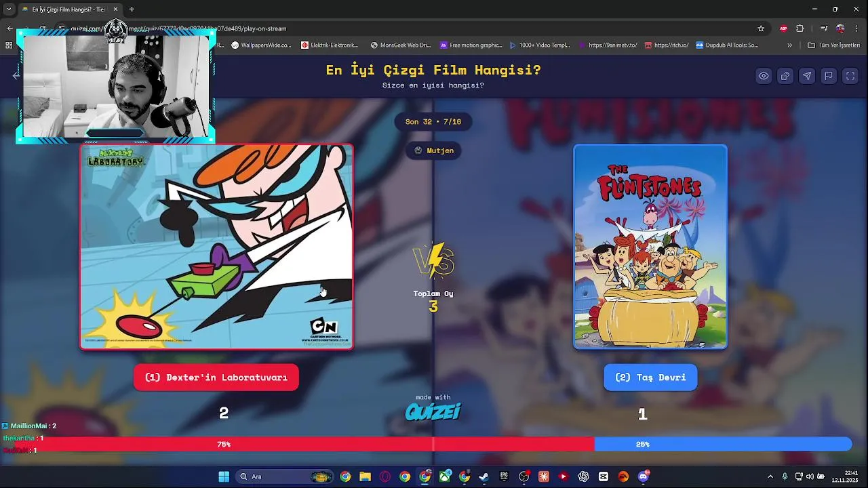Open the https://9animetv.to/ bookmark
The image size is (868, 488).
(x=608, y=45)
